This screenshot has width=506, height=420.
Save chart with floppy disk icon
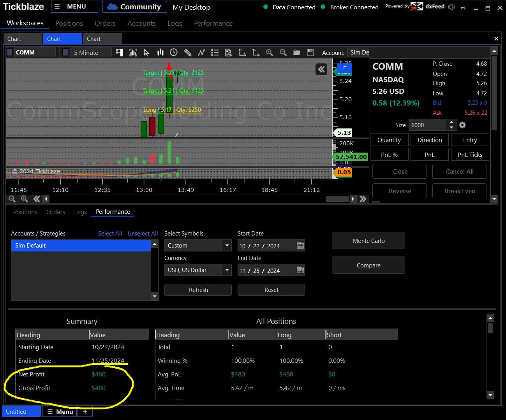pyautogui.click(x=310, y=53)
